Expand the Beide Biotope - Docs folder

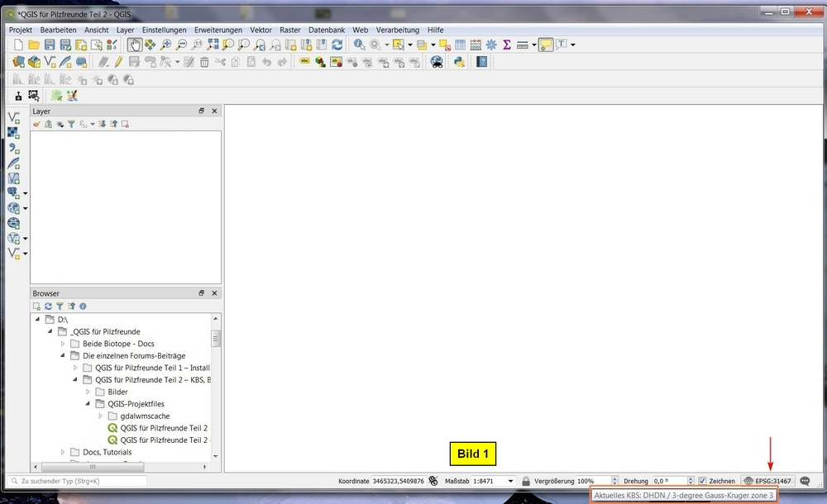(x=63, y=344)
